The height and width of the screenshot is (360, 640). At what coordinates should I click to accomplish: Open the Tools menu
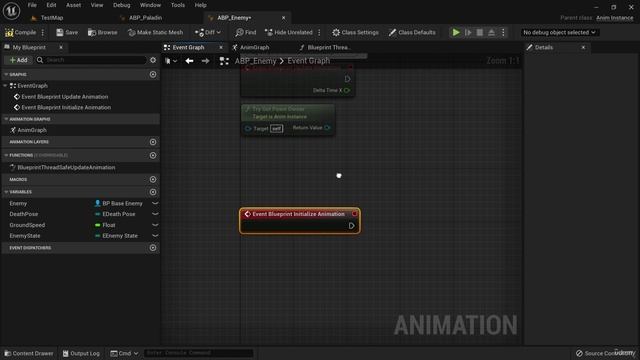click(x=178, y=5)
